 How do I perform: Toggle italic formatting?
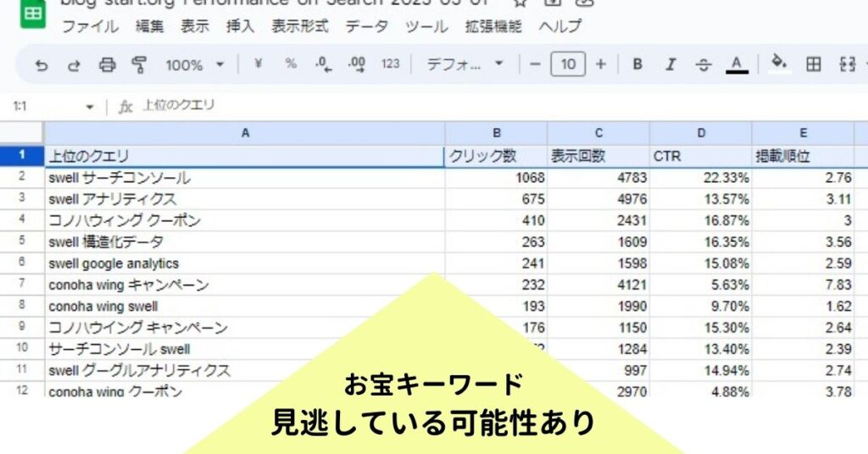point(670,64)
